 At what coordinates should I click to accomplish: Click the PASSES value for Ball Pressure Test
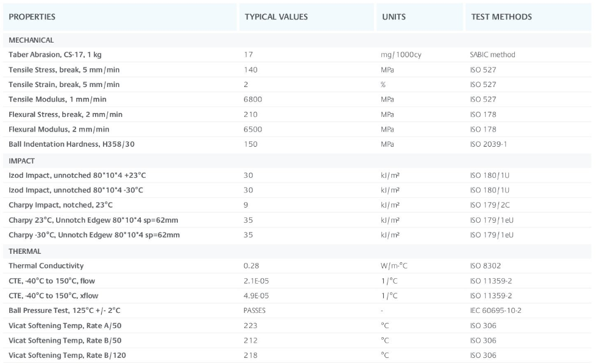(x=254, y=310)
